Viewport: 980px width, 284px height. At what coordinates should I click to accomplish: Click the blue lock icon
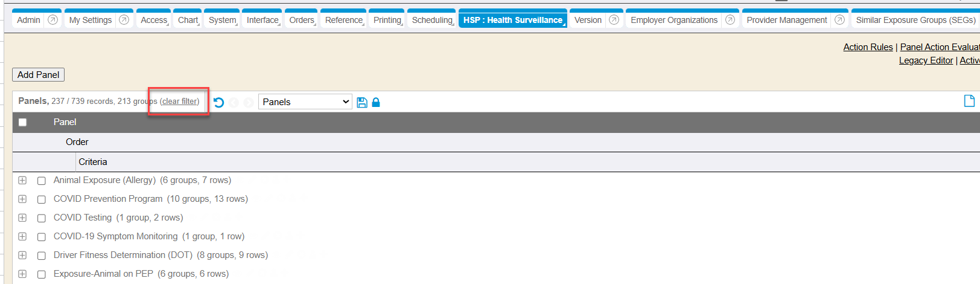coord(376,102)
